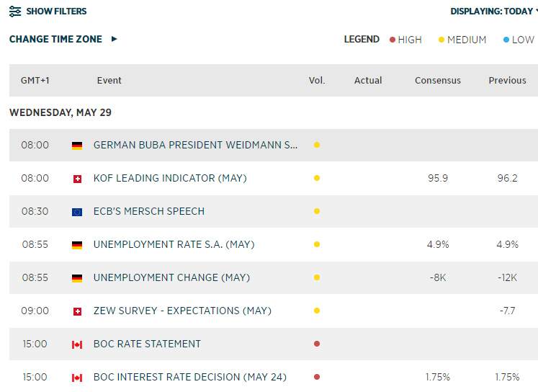Toggle the MEDIUM volatility legend filter
The width and height of the screenshot is (538, 392).
(x=462, y=40)
